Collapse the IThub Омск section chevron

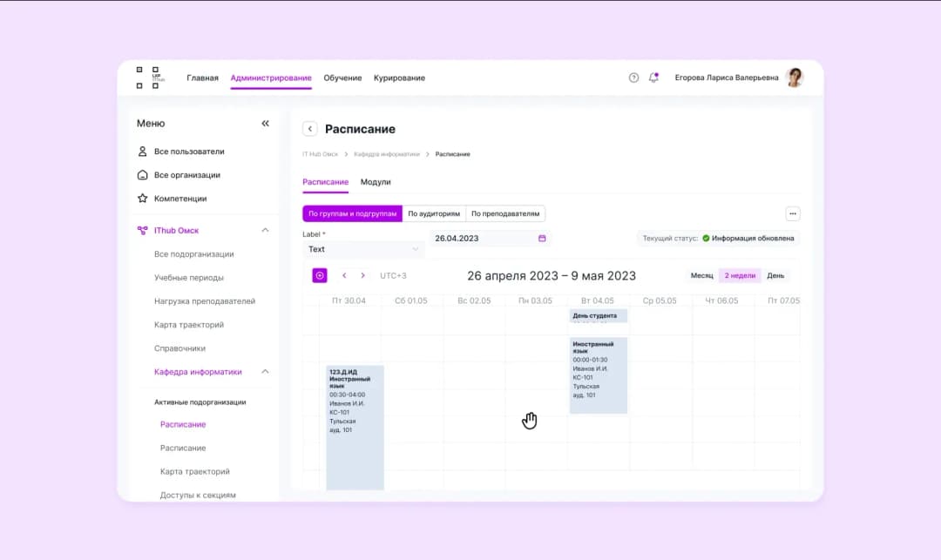click(x=265, y=230)
